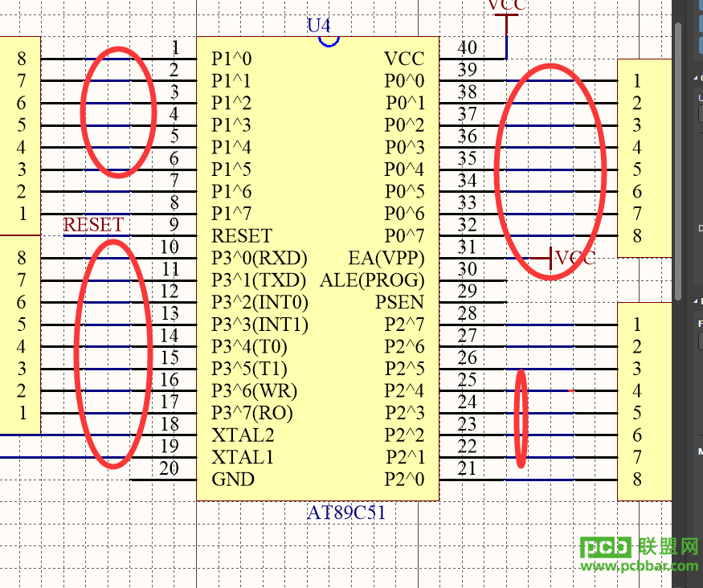Screen dimensions: 703x588
Task: Select the blue wire leaving the XTAL1 pin
Action: tap(65, 458)
